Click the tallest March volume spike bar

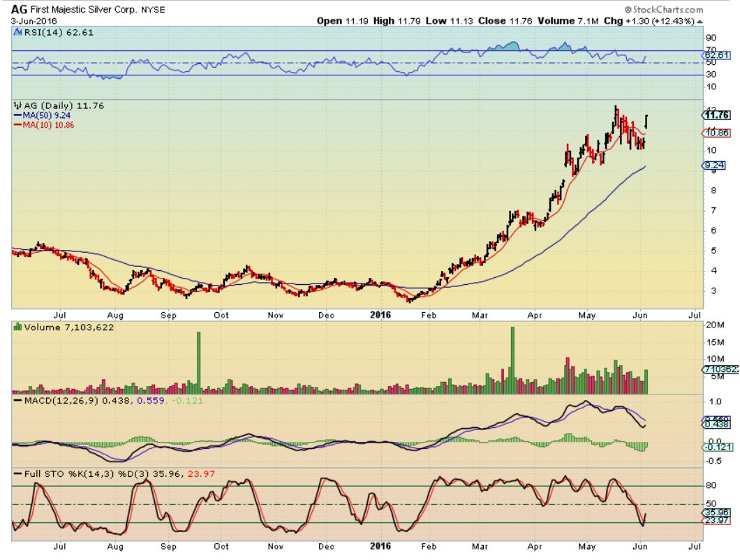tap(512, 360)
